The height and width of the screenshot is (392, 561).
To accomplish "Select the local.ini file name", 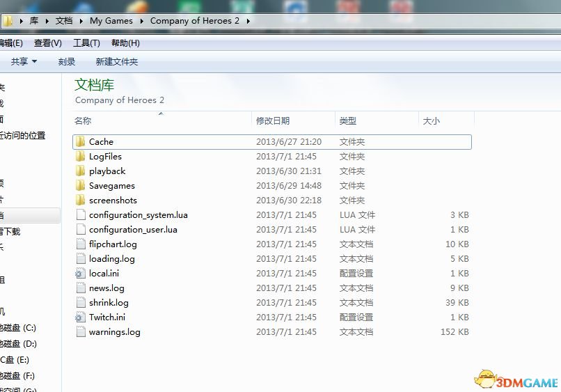I will click(x=104, y=274).
